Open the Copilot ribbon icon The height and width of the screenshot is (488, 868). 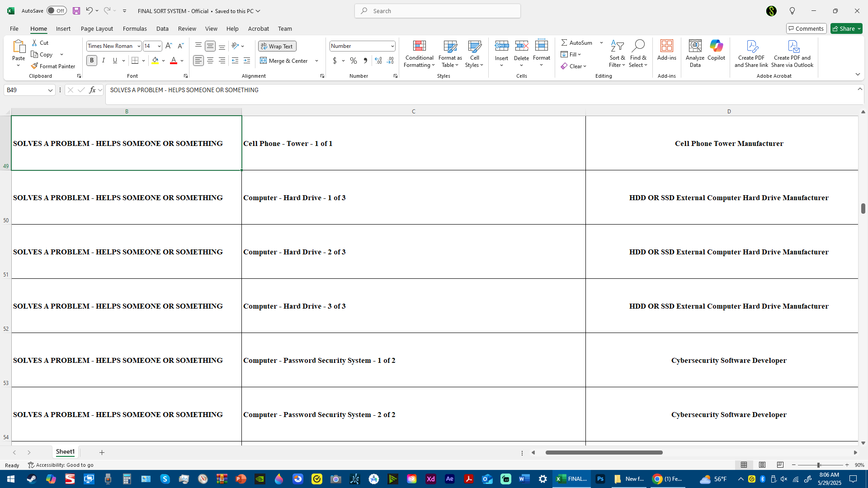click(716, 46)
